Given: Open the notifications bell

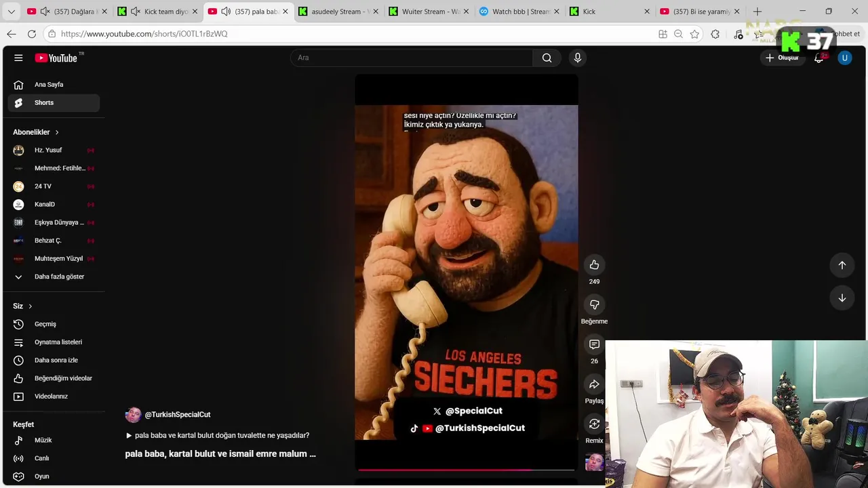Looking at the screenshot, I should pyautogui.click(x=819, y=58).
